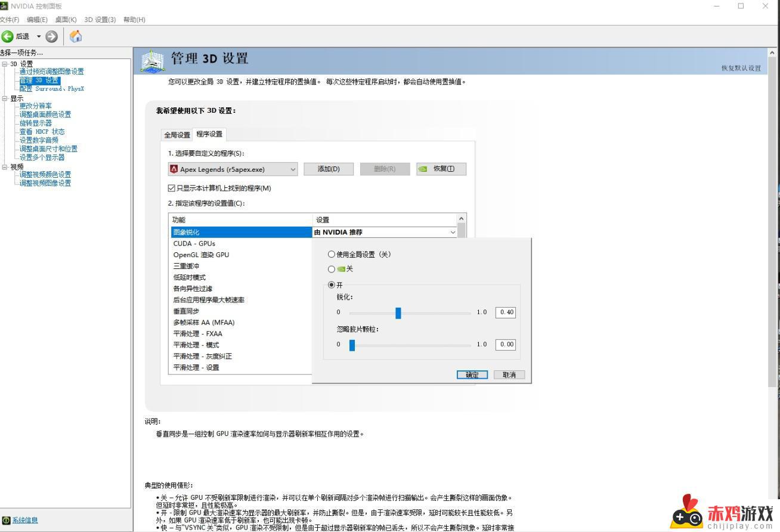The height and width of the screenshot is (532, 780).
Task: Click the 系统信息 icon at bottom left
Action: (x=6, y=520)
